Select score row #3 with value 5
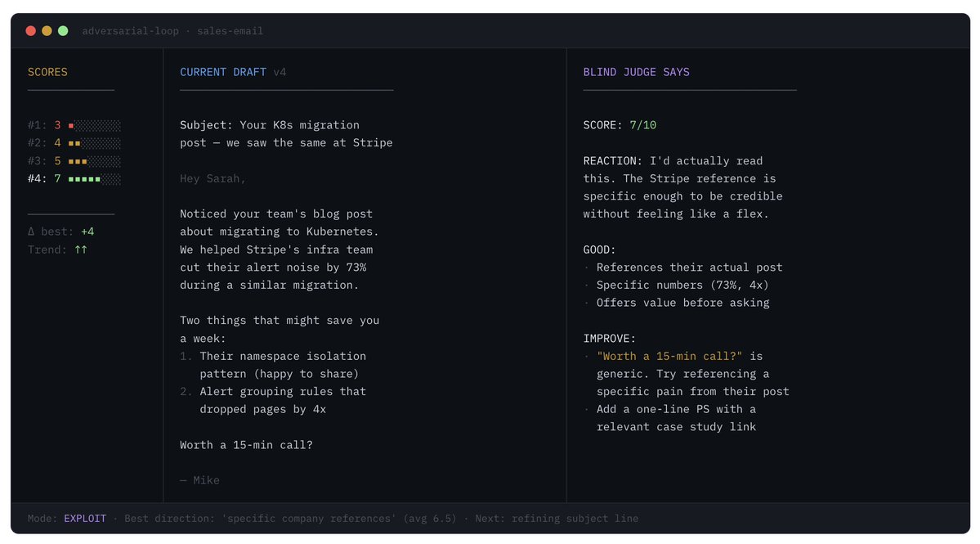Viewport: 980px width, 544px height. click(x=74, y=161)
